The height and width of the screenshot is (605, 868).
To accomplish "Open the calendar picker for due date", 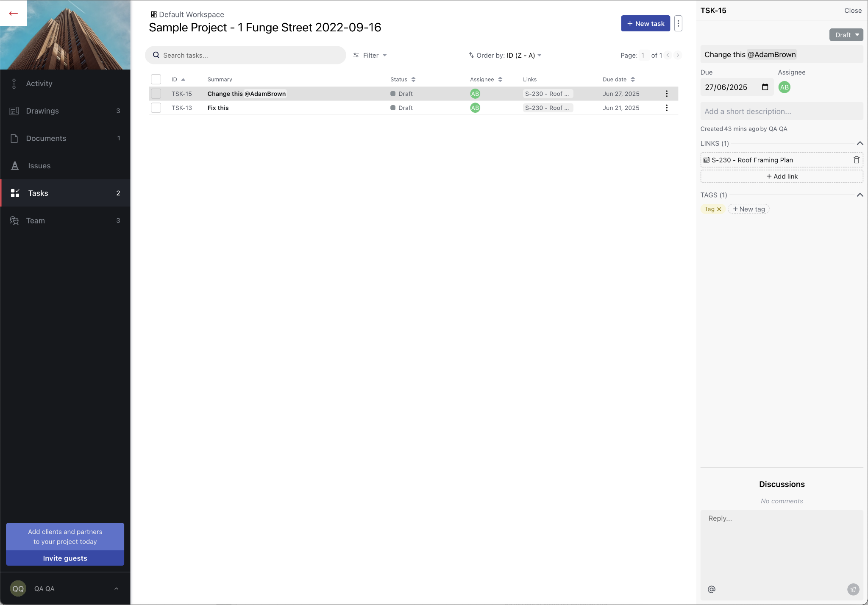I will (765, 87).
